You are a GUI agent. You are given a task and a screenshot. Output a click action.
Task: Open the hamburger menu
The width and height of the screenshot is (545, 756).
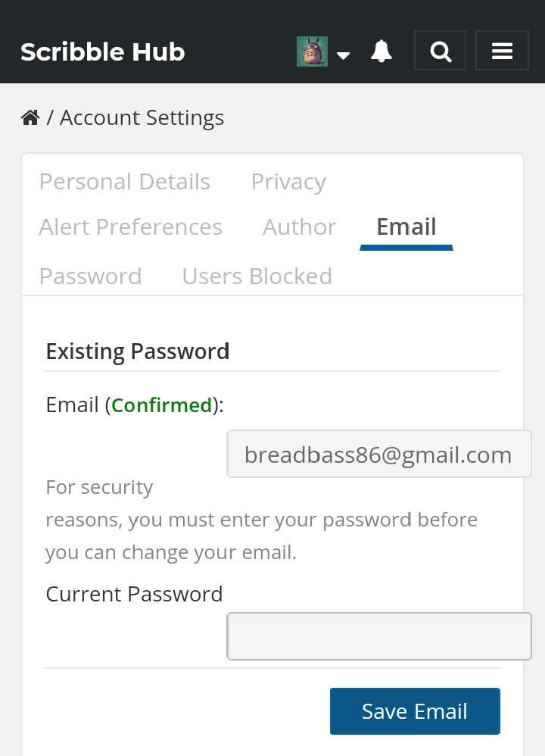(502, 51)
